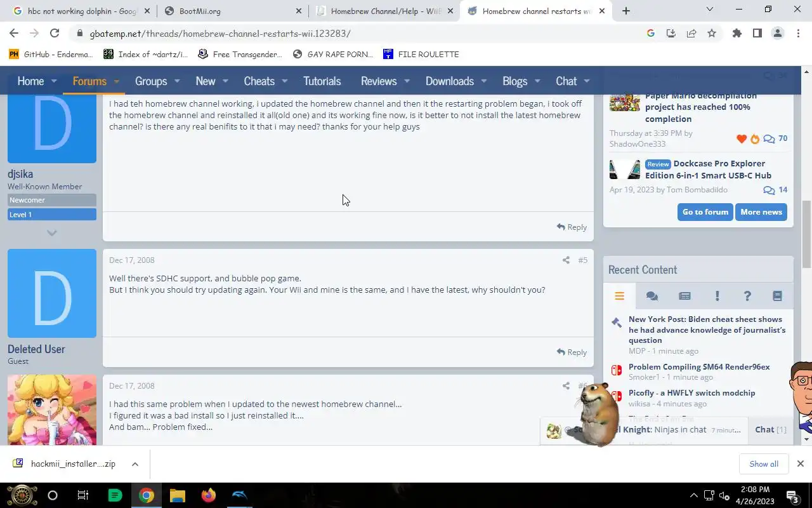Screen dimensions: 812x508
Task: Expand the Downloads menu dropdown arrow
Action: [x=483, y=81]
